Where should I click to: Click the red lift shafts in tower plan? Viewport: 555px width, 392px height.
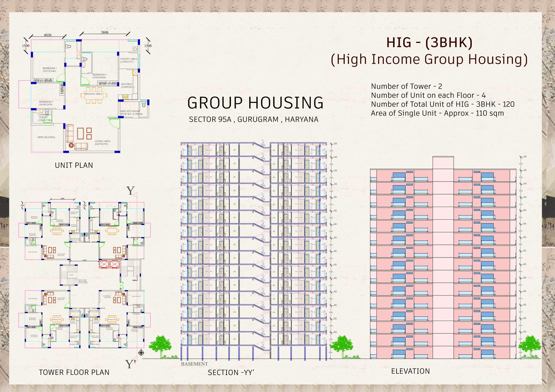coord(109,264)
